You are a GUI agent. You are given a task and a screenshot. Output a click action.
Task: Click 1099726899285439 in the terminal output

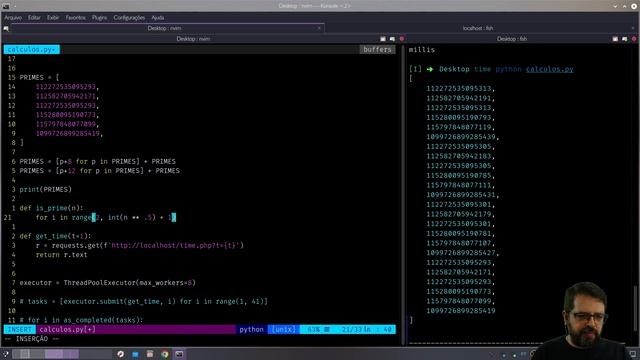point(461,137)
